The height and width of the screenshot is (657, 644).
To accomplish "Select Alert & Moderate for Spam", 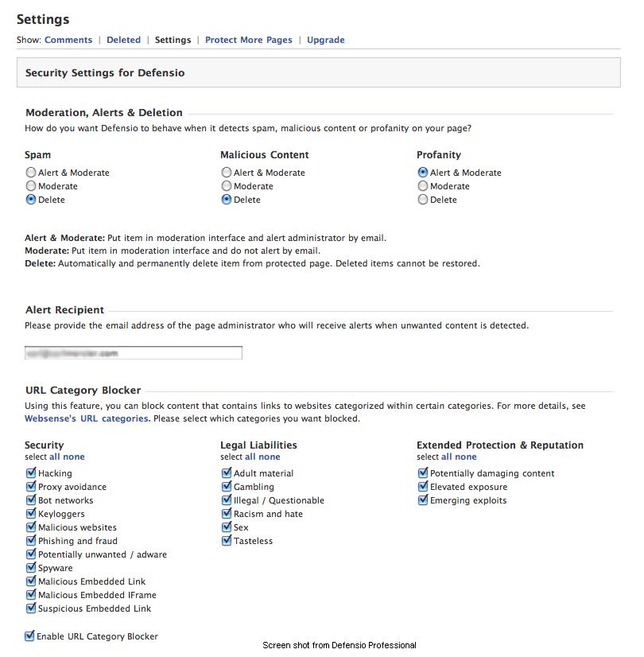I will 31,173.
